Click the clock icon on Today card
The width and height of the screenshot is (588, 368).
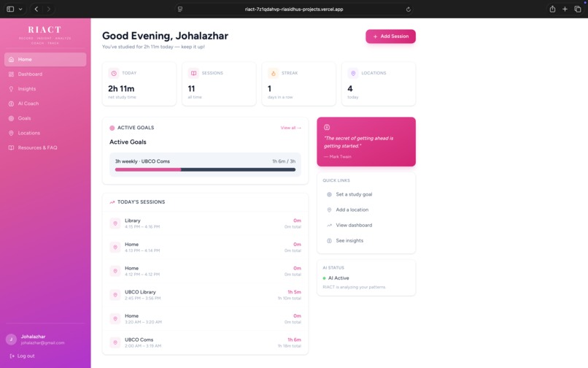(114, 73)
